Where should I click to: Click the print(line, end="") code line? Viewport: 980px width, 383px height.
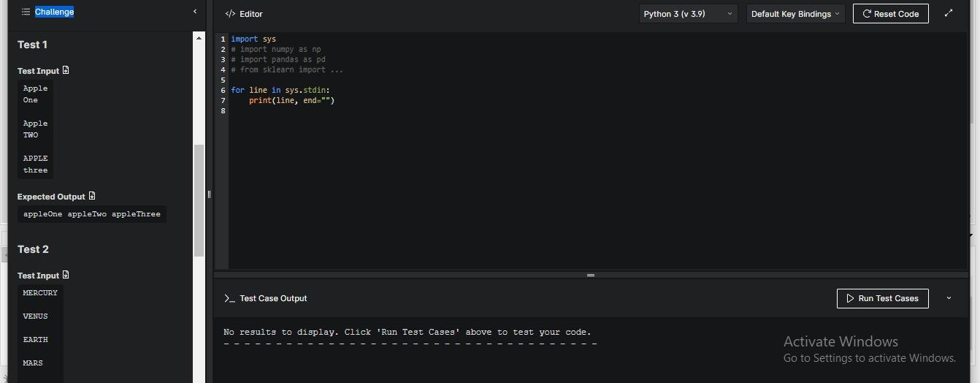pyautogui.click(x=291, y=100)
